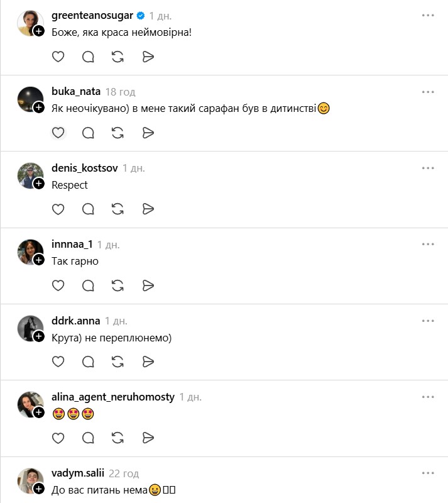Like greenteanosugar's comment with the heart

point(58,57)
